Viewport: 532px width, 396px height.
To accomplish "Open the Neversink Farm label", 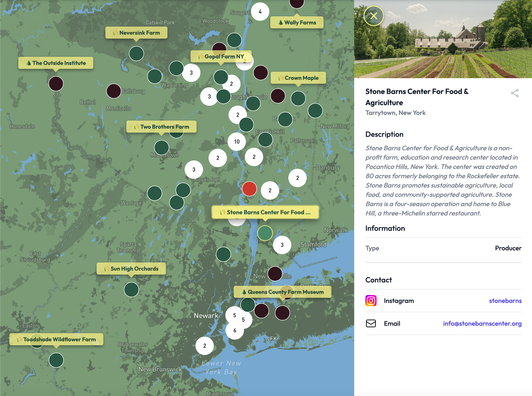I will 136,33.
